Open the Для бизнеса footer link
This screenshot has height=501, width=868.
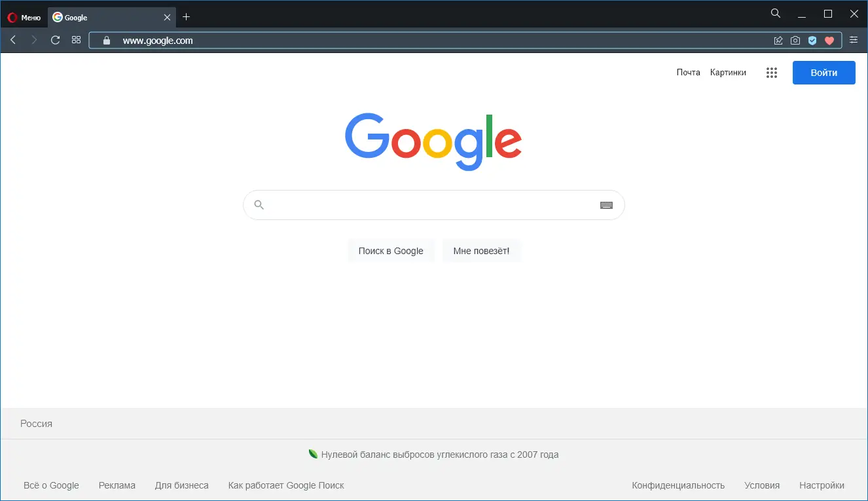tap(182, 485)
